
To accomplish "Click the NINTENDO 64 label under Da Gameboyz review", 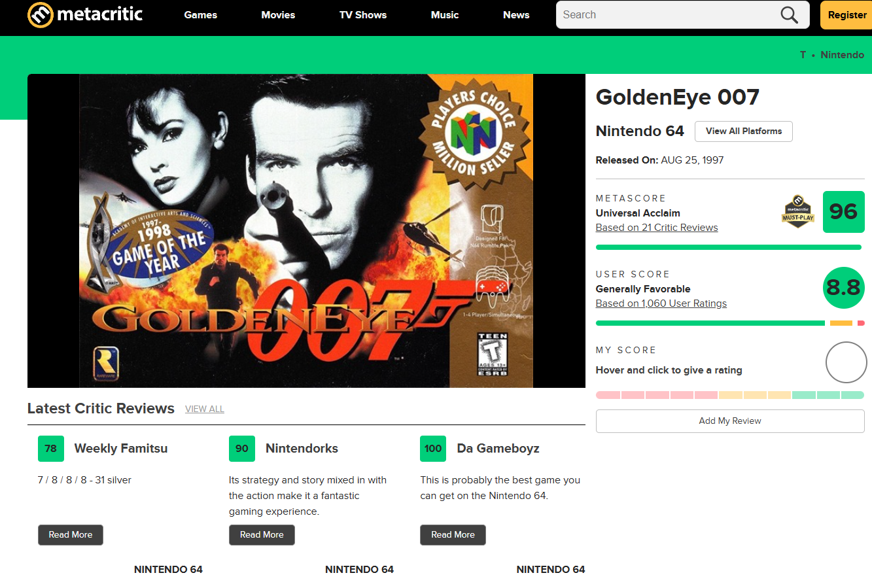I will pos(551,570).
